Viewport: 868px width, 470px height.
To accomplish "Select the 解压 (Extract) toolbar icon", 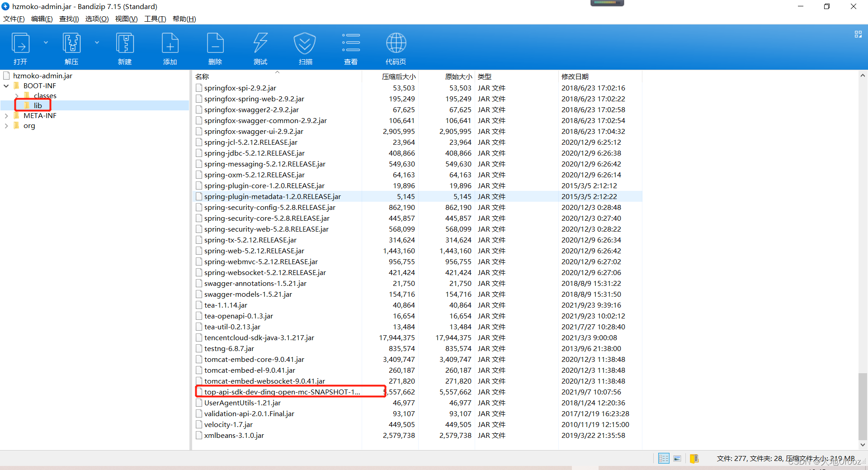I will tap(71, 47).
